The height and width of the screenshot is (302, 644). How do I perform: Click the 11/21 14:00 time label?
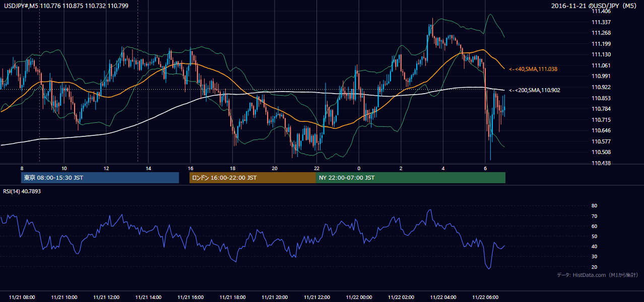click(149, 297)
